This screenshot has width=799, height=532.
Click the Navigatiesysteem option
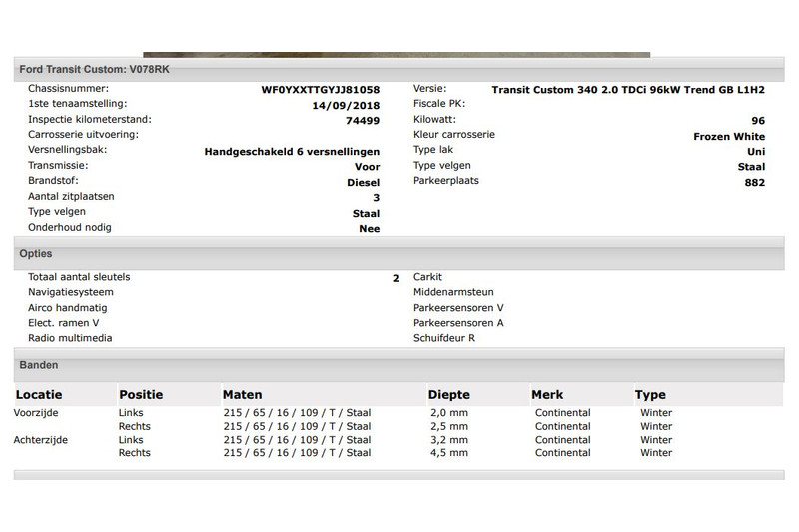coord(71,292)
